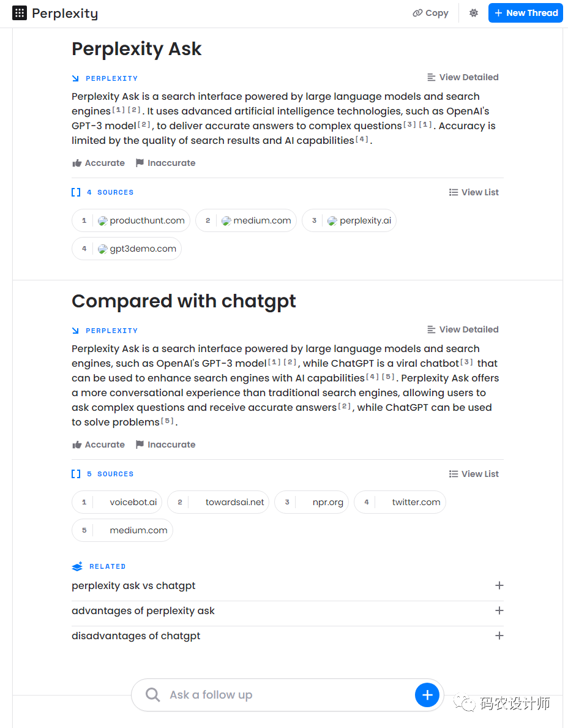Expand 'advantages of perplexity ask' related item
The width and height of the screenshot is (568, 728).
[x=499, y=610]
